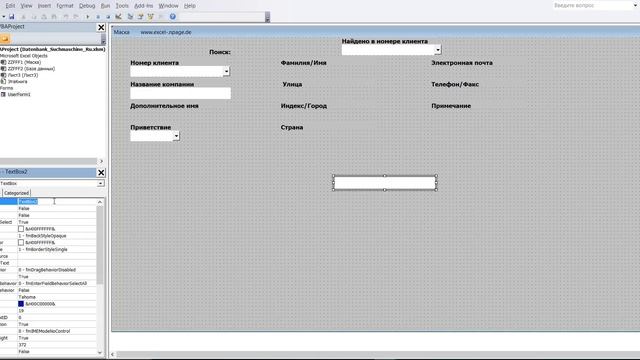This screenshot has height=360, width=640.
Task: Click the properties list scroll-down arrow
Action: coord(100,352)
